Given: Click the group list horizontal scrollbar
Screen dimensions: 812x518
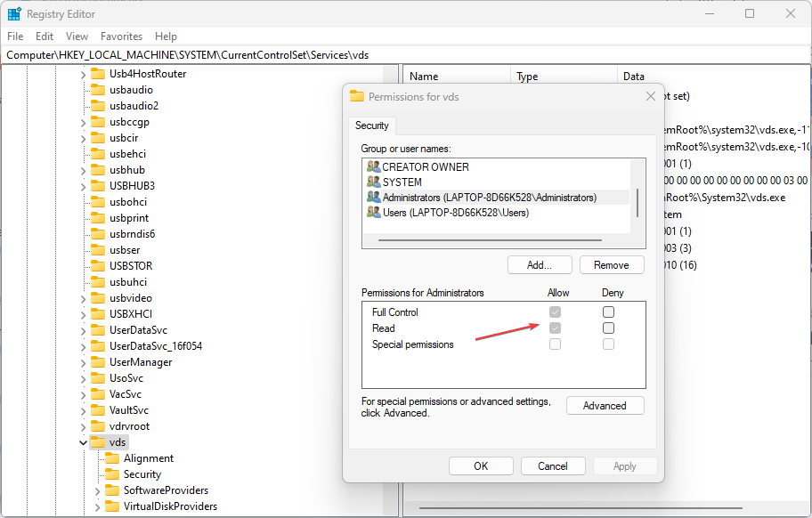Looking at the screenshot, I should pyautogui.click(x=490, y=240).
